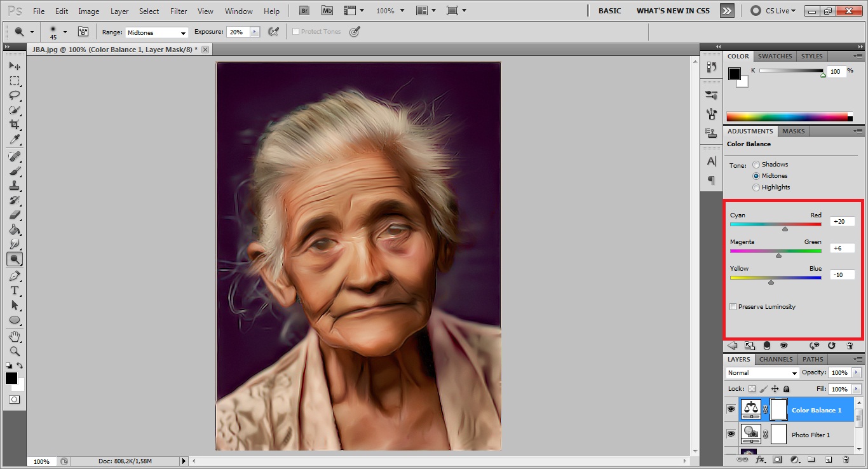Select the Shadows tone radio button

click(x=756, y=165)
